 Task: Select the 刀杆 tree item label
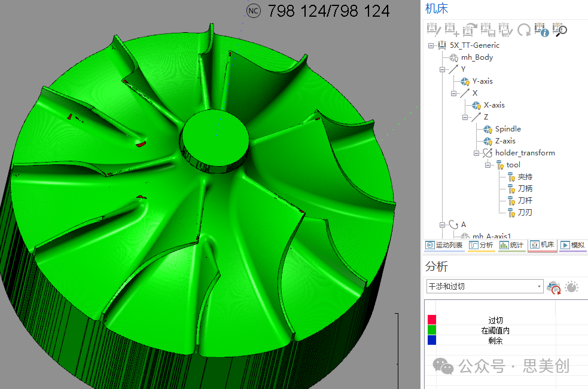pos(525,201)
